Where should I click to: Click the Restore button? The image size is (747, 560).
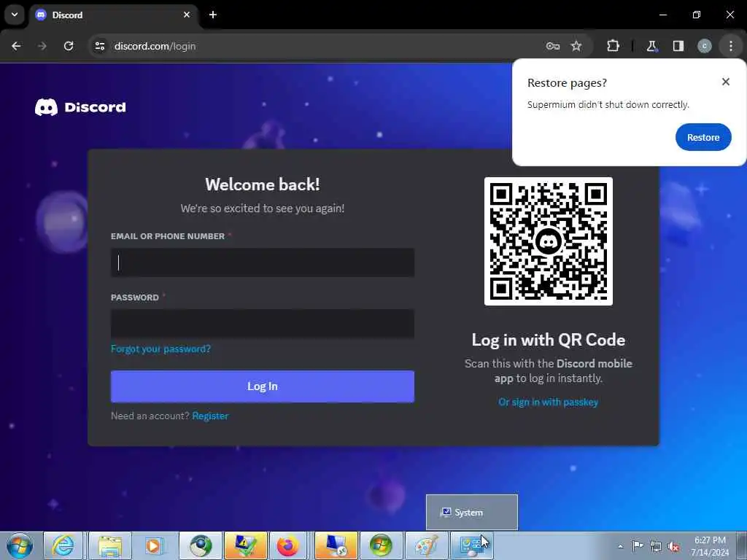click(703, 137)
